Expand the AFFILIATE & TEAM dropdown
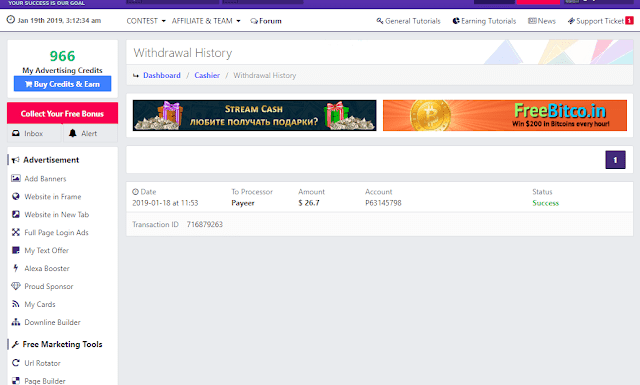This screenshot has width=640, height=385. tap(206, 21)
